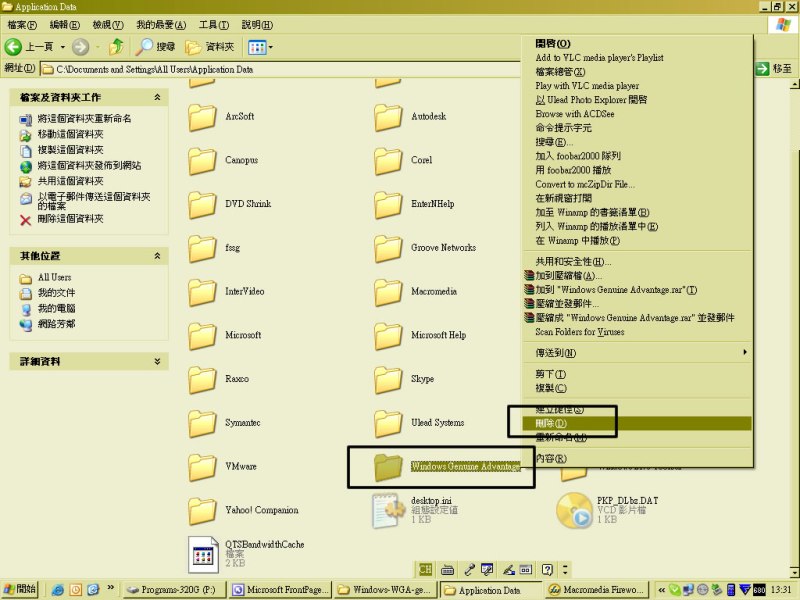Select the Groove Networks folder icon
The image size is (800, 600).
388,248
